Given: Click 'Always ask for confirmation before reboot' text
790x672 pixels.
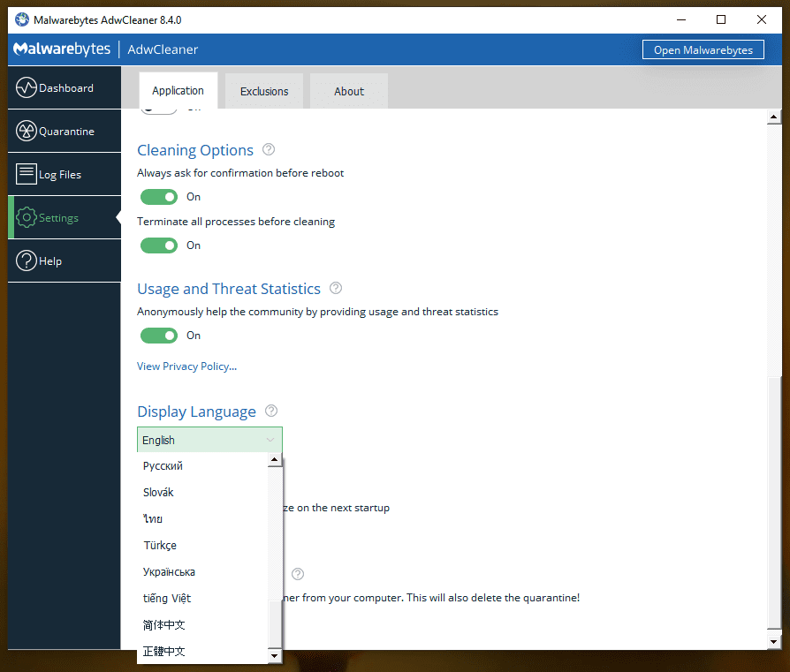Looking at the screenshot, I should (240, 173).
